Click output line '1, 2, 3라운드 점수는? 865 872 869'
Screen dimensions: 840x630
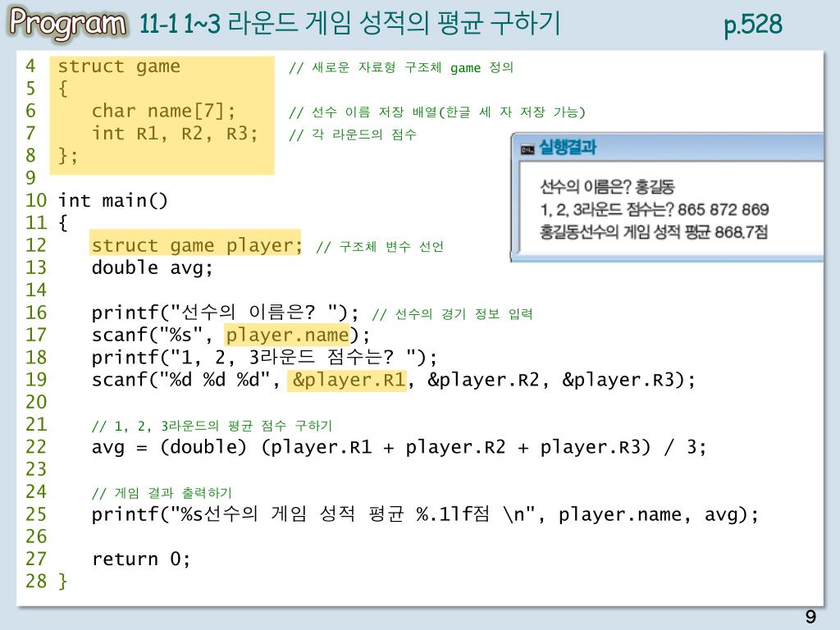[654, 209]
